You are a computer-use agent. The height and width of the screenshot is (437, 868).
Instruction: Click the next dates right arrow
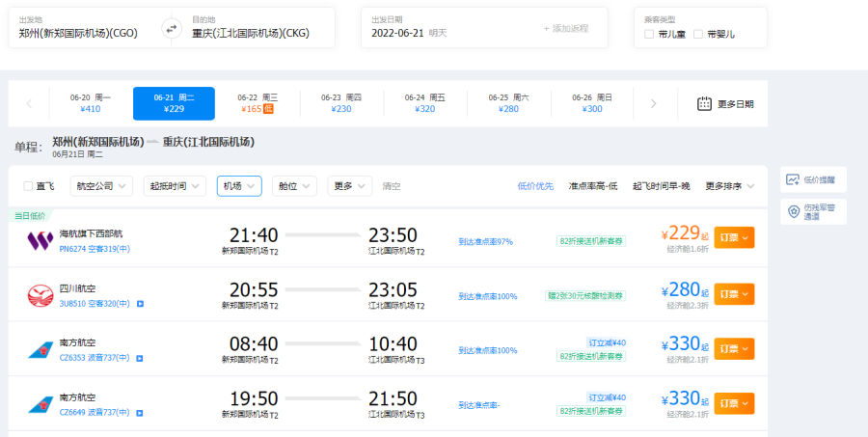click(x=654, y=103)
